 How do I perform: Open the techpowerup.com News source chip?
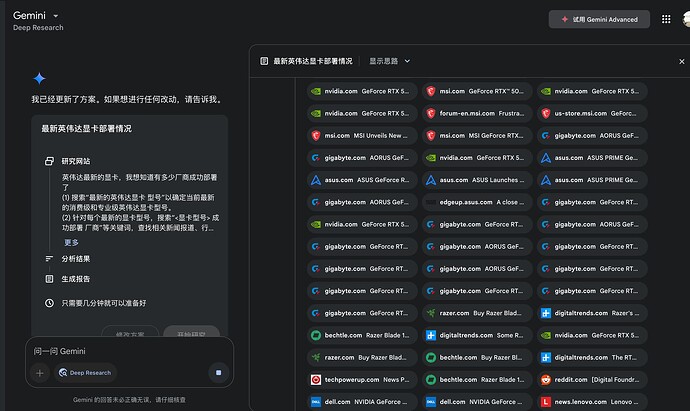[x=362, y=380]
